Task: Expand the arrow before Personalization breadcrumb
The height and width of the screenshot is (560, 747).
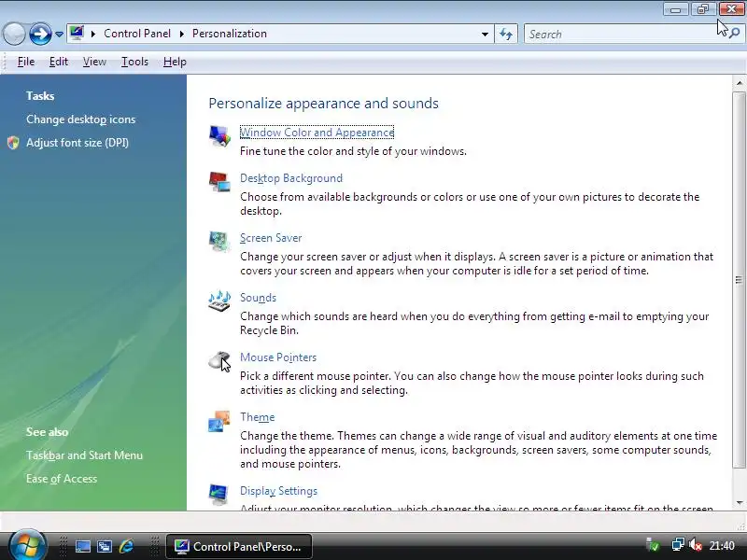Action: point(181,34)
